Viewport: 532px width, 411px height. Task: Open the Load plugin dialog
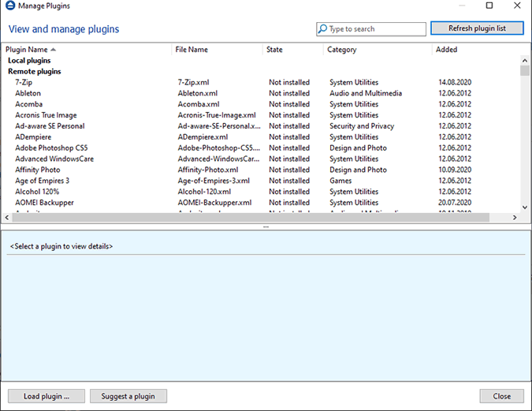[x=47, y=396]
